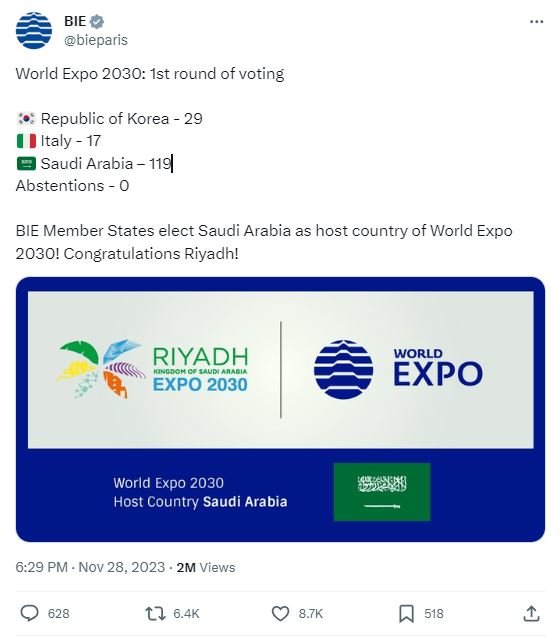Screen dimensions: 560x638
Task: Click the 2M Views label
Action: click(x=206, y=567)
